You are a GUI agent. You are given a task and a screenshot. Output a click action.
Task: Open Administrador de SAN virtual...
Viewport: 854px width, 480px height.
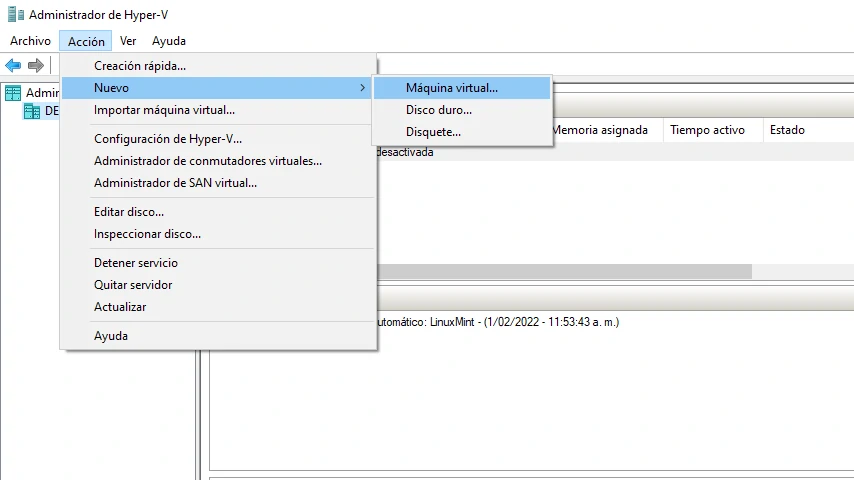218,183
